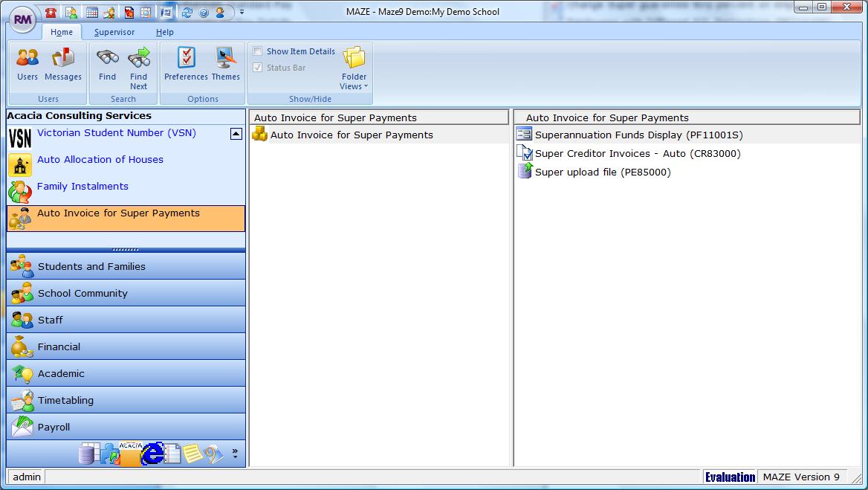Click the calendar grid quick access icon
The width and height of the screenshot is (868, 490).
tap(92, 12)
